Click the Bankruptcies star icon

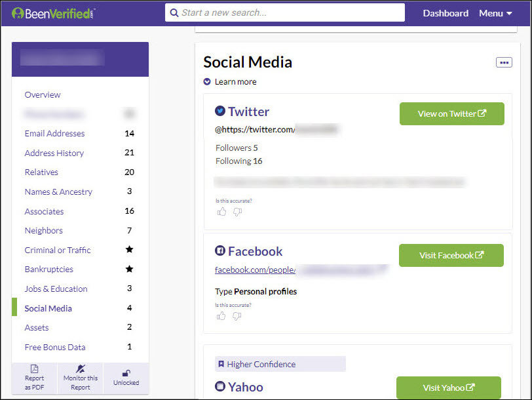[129, 269]
